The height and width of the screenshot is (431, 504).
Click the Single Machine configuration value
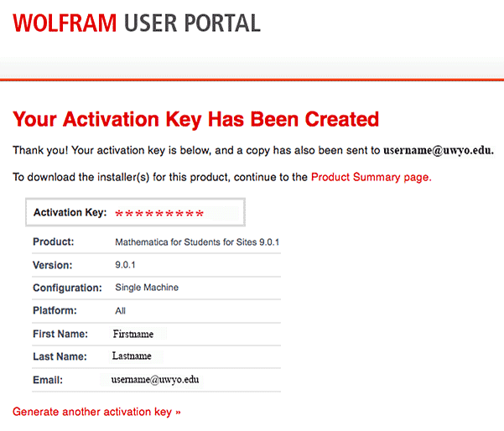147,288
